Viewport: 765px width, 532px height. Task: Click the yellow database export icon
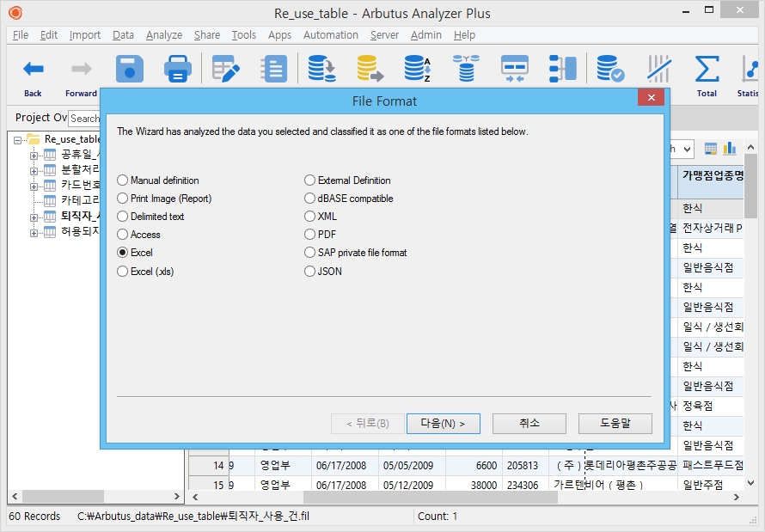(370, 69)
